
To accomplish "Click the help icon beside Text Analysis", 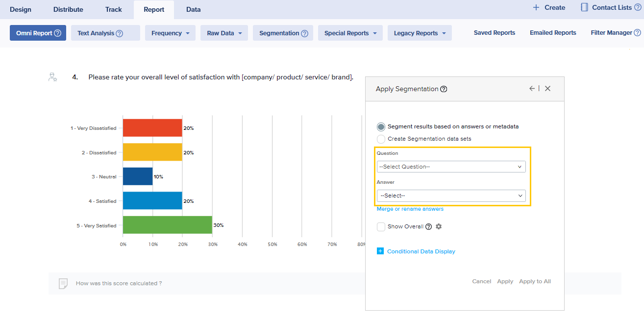I will [x=119, y=33].
